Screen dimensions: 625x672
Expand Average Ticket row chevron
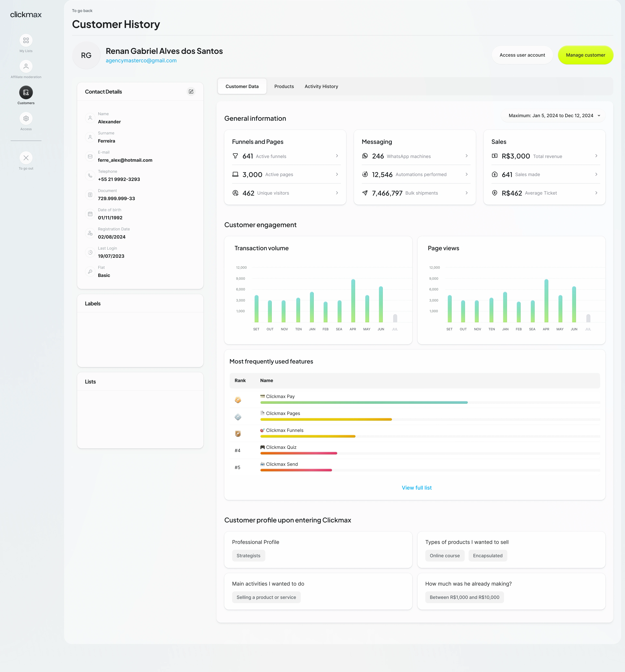[596, 193]
